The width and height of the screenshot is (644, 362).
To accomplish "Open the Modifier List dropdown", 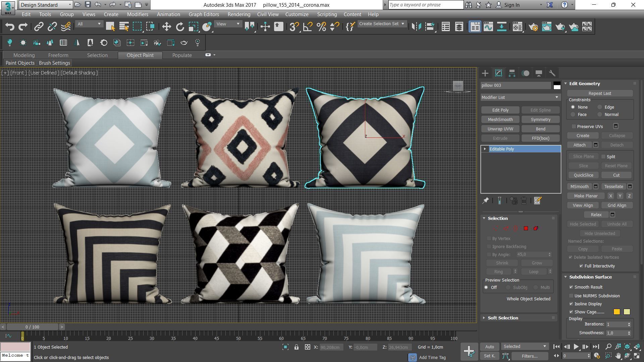I will tap(521, 97).
